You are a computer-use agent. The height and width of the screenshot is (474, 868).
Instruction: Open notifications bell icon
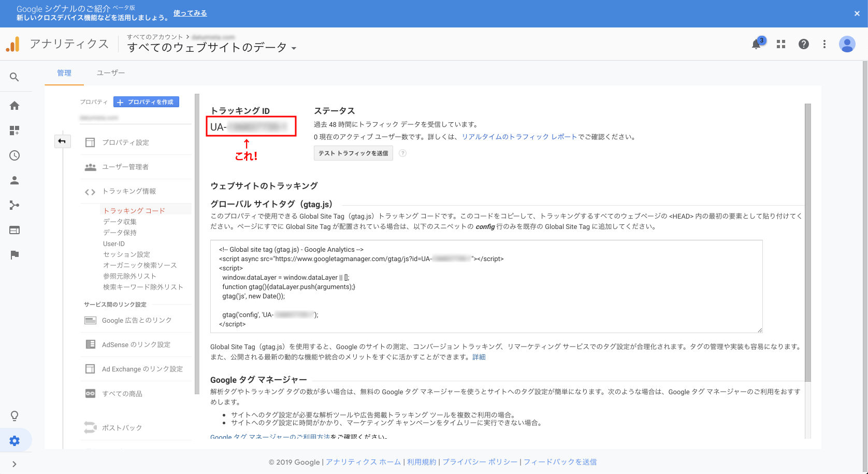[756, 44]
